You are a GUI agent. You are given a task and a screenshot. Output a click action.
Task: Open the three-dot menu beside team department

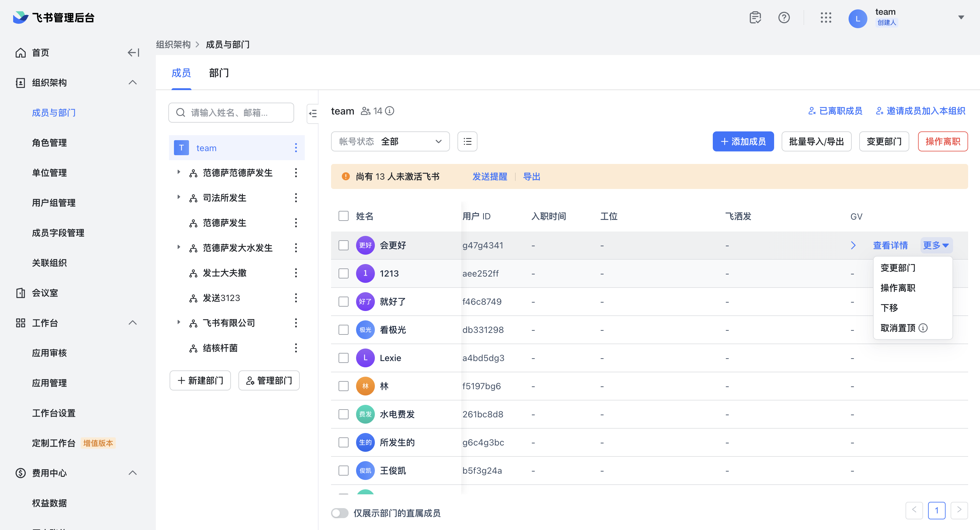click(296, 148)
